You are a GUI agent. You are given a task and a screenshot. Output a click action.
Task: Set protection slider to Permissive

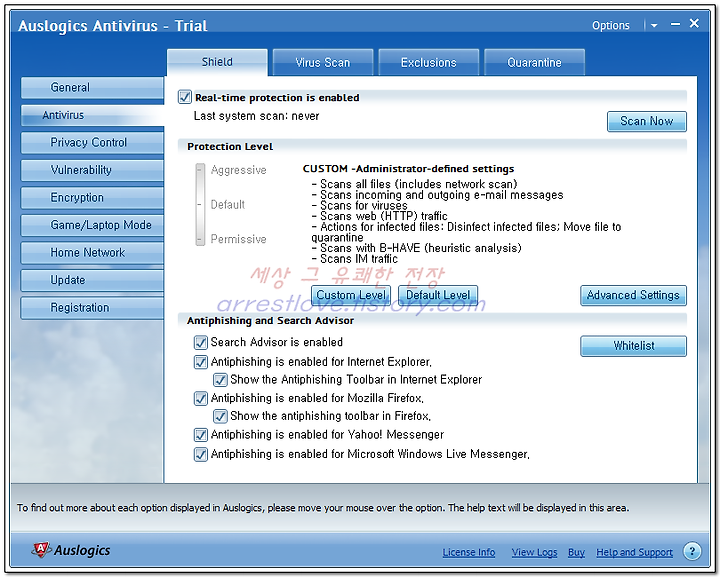pos(200,239)
